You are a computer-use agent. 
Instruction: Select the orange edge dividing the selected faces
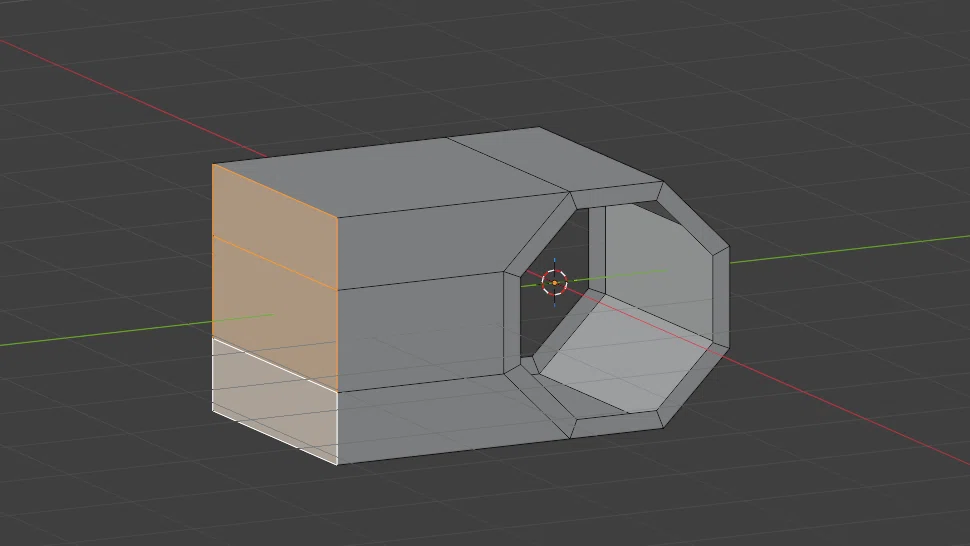275,263
